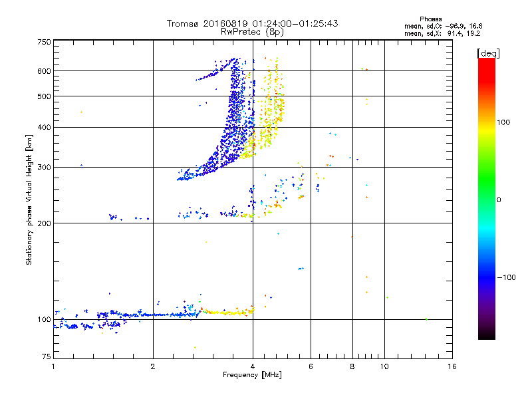Select the "mean, sd,O: -96.9, 16.8" line
This screenshot has width=532, height=399.
(443, 26)
